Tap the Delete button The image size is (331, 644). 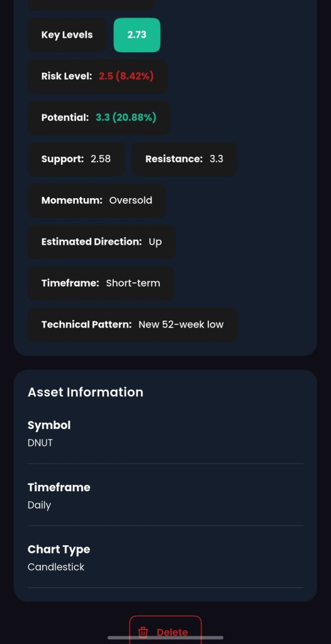pyautogui.click(x=165, y=630)
